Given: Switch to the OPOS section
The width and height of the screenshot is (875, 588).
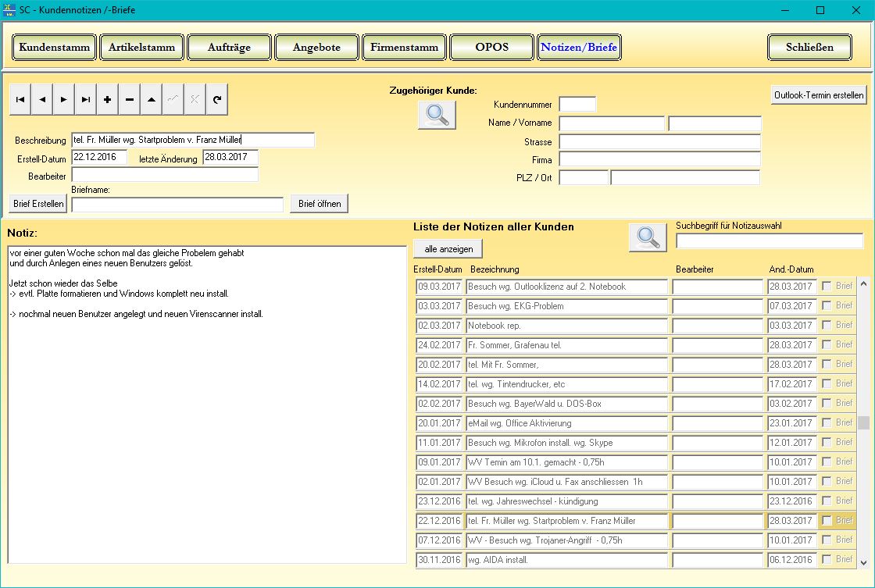Looking at the screenshot, I should tap(492, 48).
